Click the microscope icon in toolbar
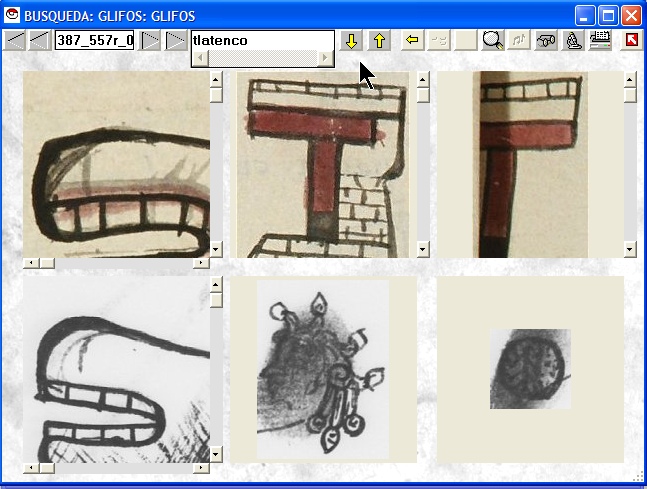 coord(573,41)
